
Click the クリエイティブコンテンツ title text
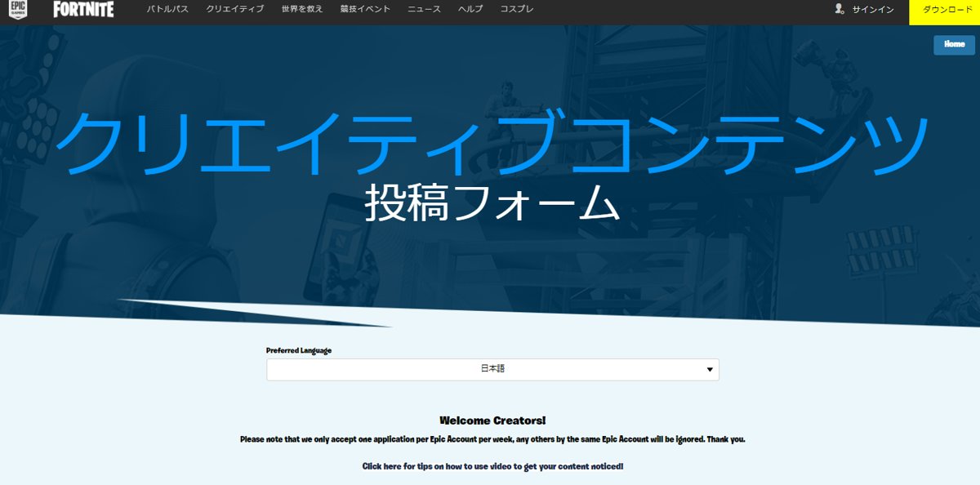coord(492,145)
